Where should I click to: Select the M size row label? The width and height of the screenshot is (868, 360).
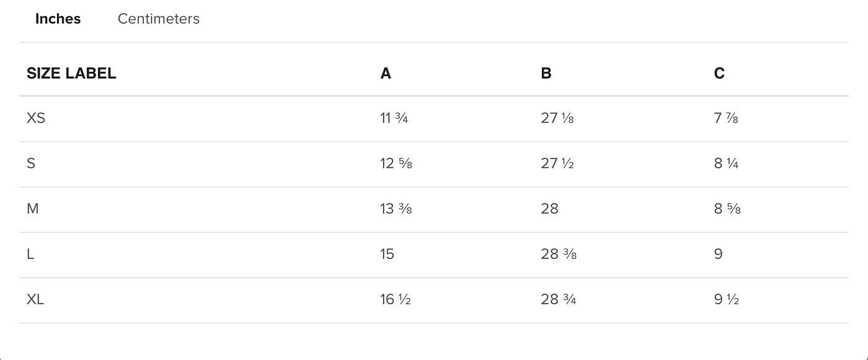point(33,209)
